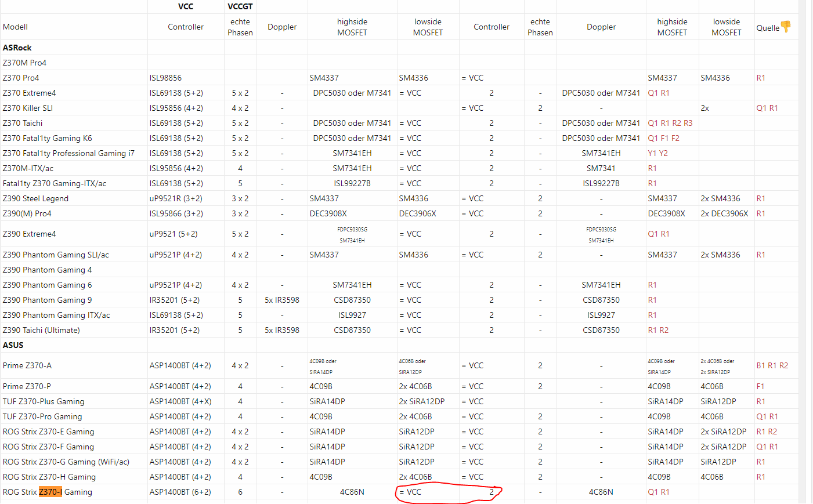
Task: Select the ASRock section heading cell
Action: click(x=74, y=48)
